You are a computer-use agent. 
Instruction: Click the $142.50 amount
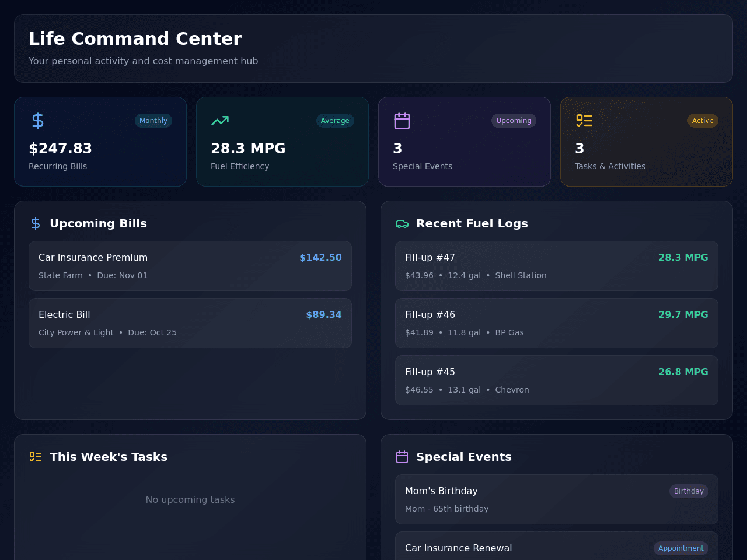coord(320,257)
